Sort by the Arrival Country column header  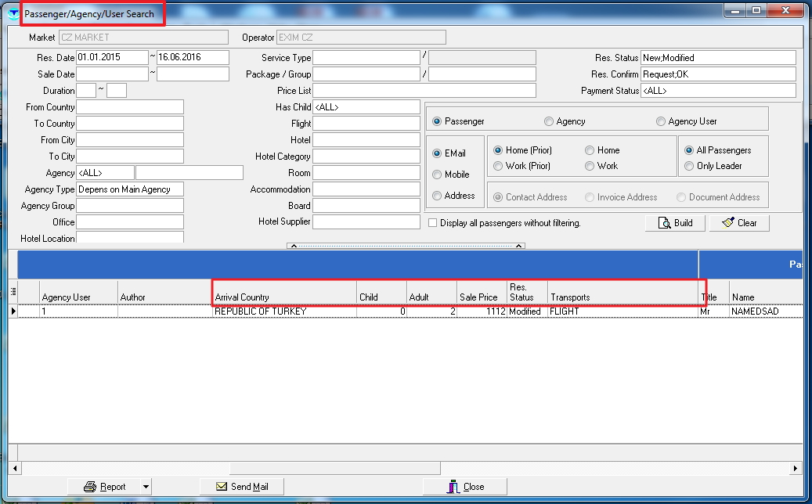click(x=283, y=297)
